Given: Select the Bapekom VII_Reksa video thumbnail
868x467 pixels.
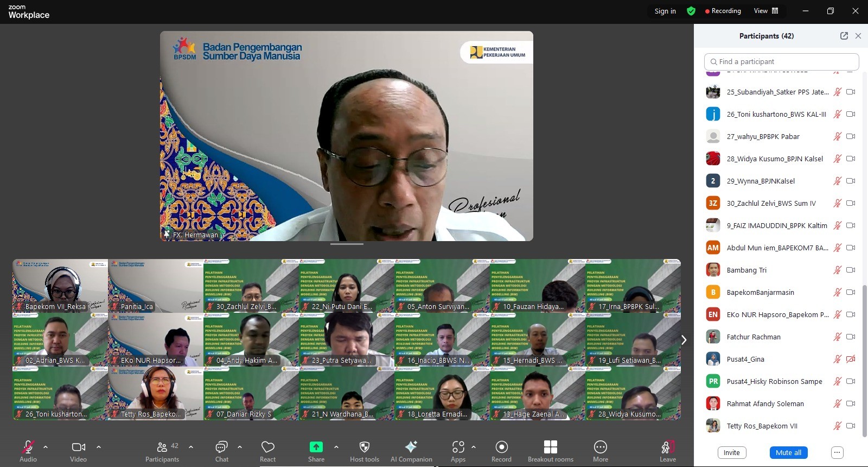Looking at the screenshot, I should (60, 286).
